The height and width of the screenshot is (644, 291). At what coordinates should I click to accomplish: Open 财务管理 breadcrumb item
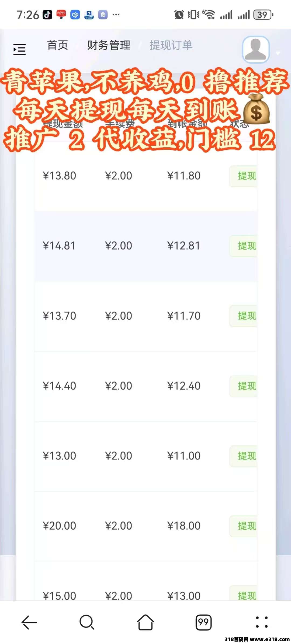pos(109,45)
